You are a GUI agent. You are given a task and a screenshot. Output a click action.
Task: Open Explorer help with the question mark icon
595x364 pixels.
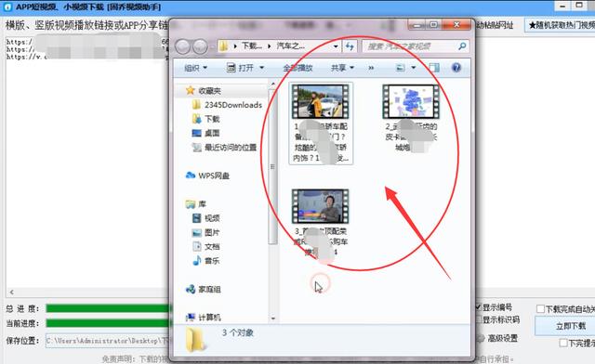point(456,68)
